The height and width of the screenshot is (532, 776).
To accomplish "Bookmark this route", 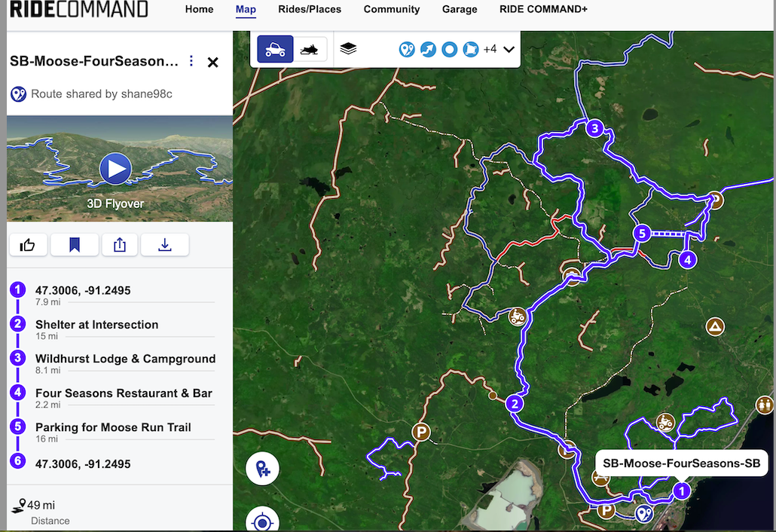I will (75, 245).
